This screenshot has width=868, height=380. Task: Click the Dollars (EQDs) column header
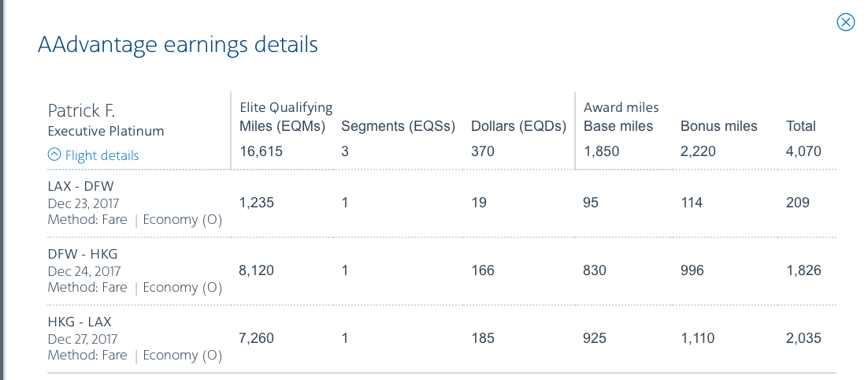[x=518, y=126]
